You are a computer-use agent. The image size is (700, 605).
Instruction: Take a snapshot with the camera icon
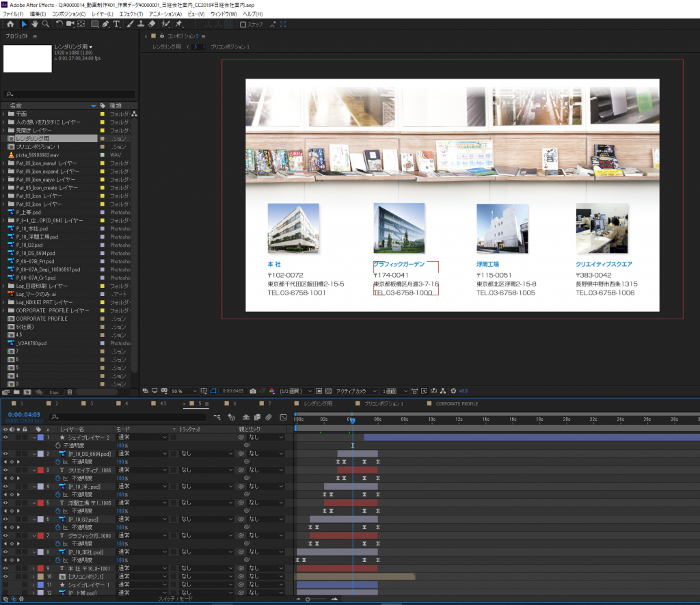pyautogui.click(x=253, y=391)
